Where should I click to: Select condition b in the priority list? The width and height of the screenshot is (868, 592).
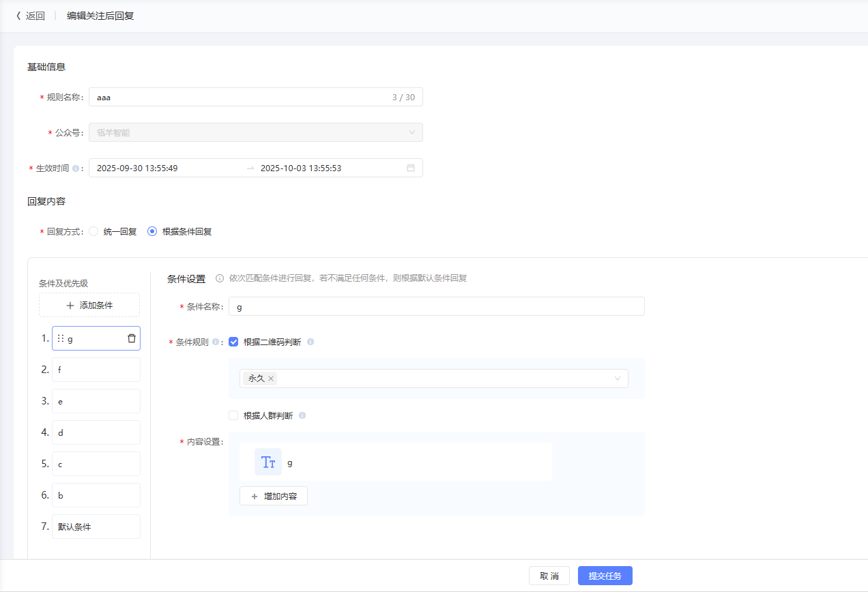[x=96, y=495]
